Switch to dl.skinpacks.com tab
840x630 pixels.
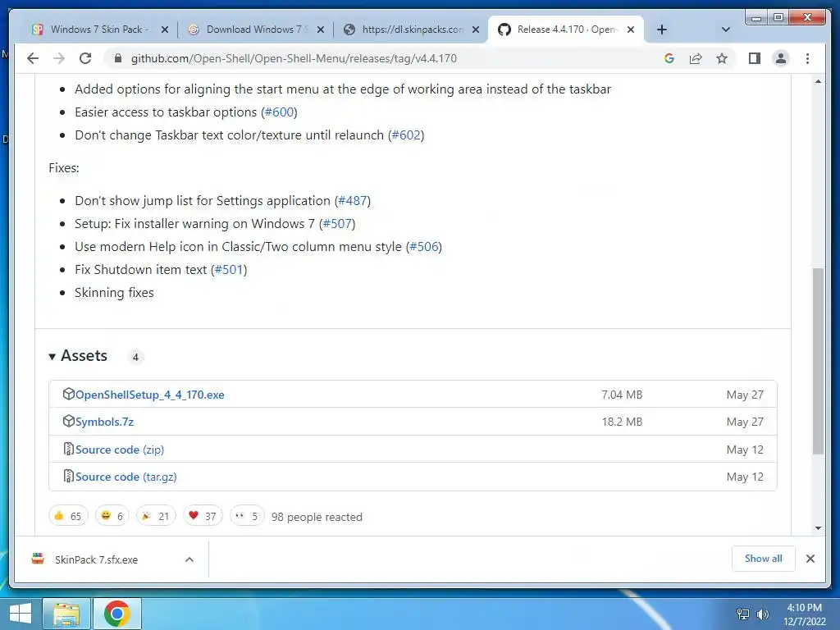coord(413,30)
